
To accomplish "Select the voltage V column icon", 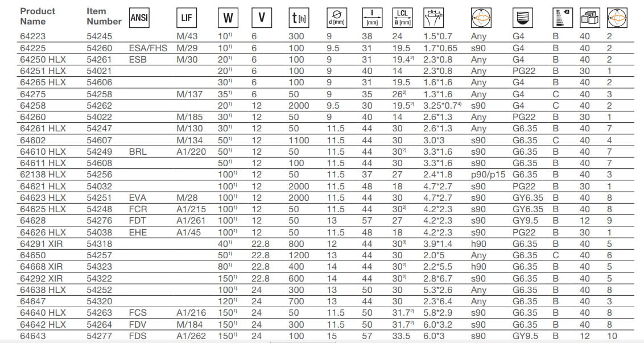I will pos(261,18).
